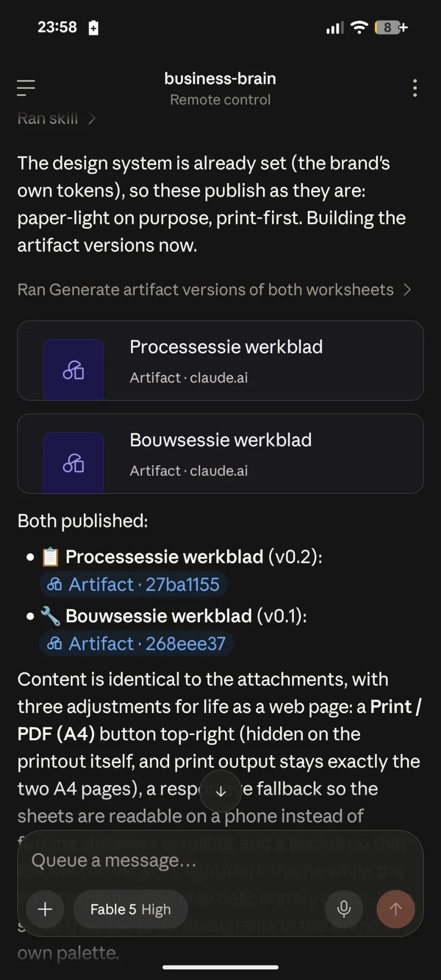This screenshot has height=980, width=441.
Task: Tap the Processessie werkblad card artifact icon
Action: tap(73, 369)
